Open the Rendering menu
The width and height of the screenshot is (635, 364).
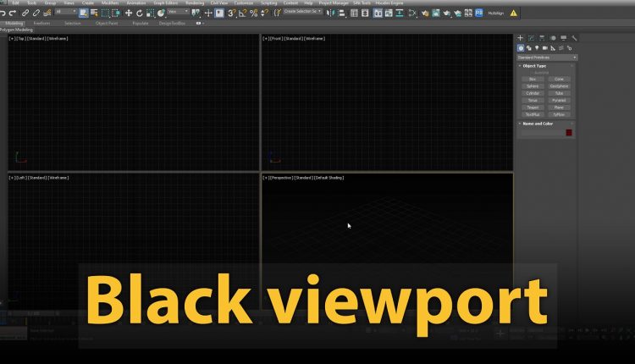coord(194,3)
